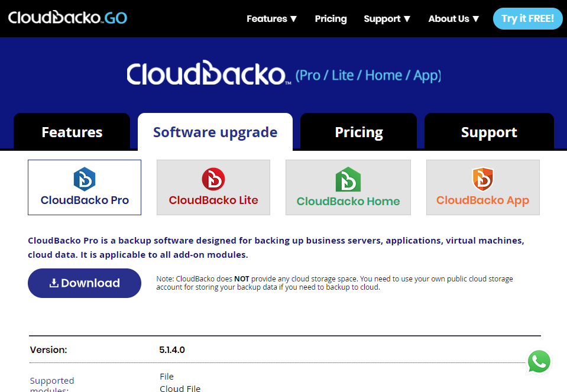
Task: Click the "Cloud File" module entry
Action: point(180,388)
